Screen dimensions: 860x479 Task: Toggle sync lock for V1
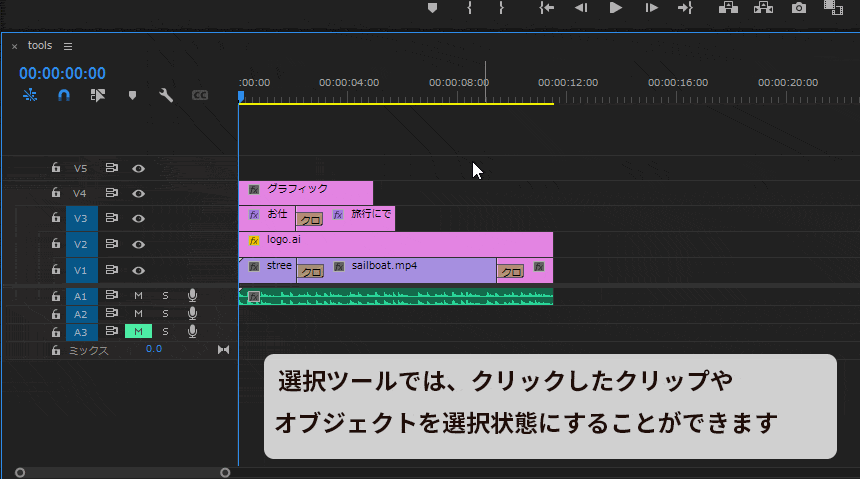(112, 269)
